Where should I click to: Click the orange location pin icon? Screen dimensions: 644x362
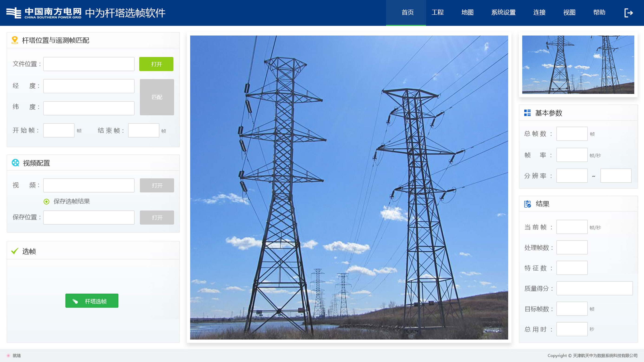15,40
